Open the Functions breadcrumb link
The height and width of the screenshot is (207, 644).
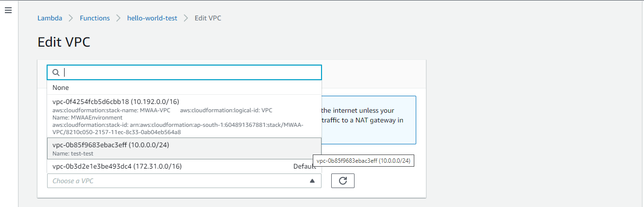pos(95,18)
